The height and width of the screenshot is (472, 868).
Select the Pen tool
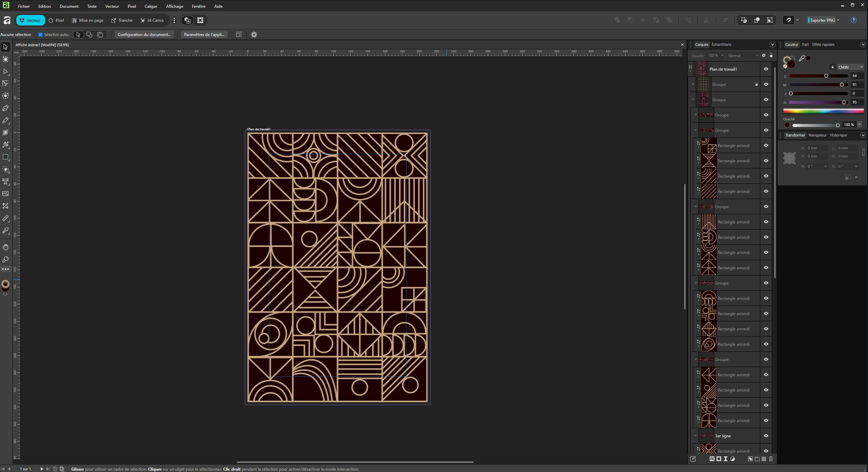pos(5,108)
